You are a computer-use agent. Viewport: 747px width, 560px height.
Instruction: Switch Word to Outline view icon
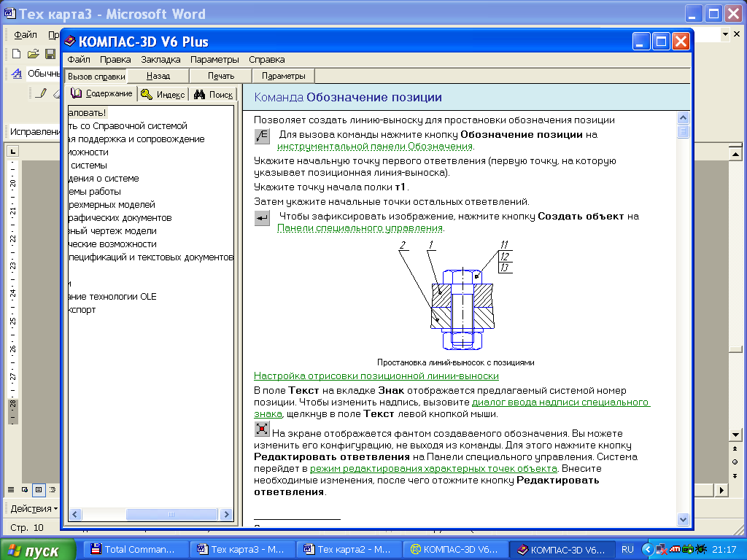[53, 489]
